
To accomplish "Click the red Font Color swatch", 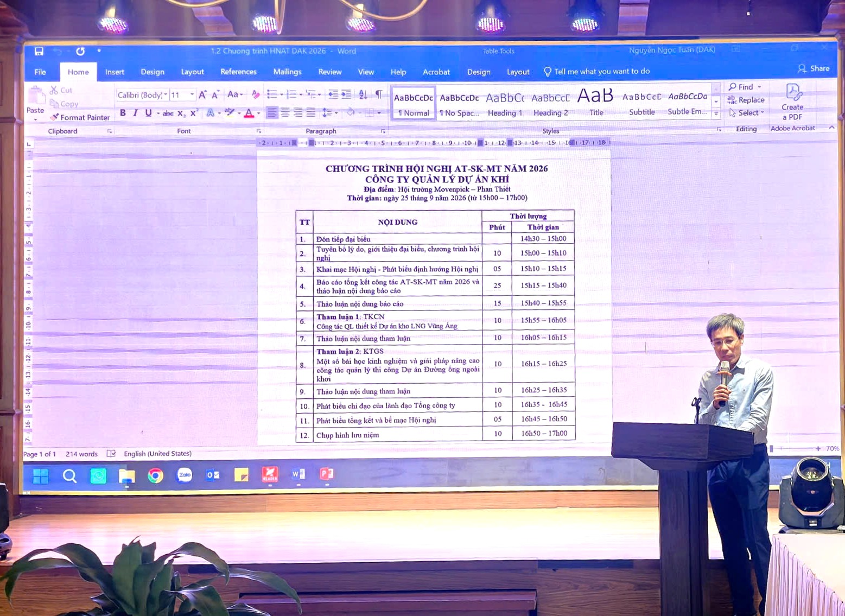I will point(249,113).
